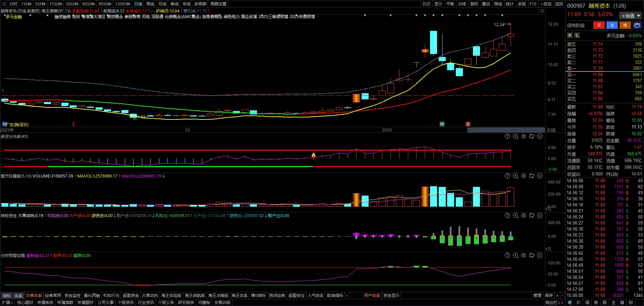Show more indicator tabs with > arrow
644x306 pixels.
click(x=347, y=296)
